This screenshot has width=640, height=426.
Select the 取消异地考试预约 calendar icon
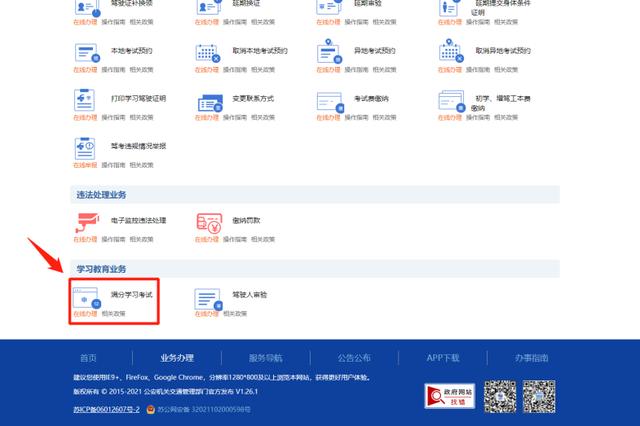(x=451, y=51)
